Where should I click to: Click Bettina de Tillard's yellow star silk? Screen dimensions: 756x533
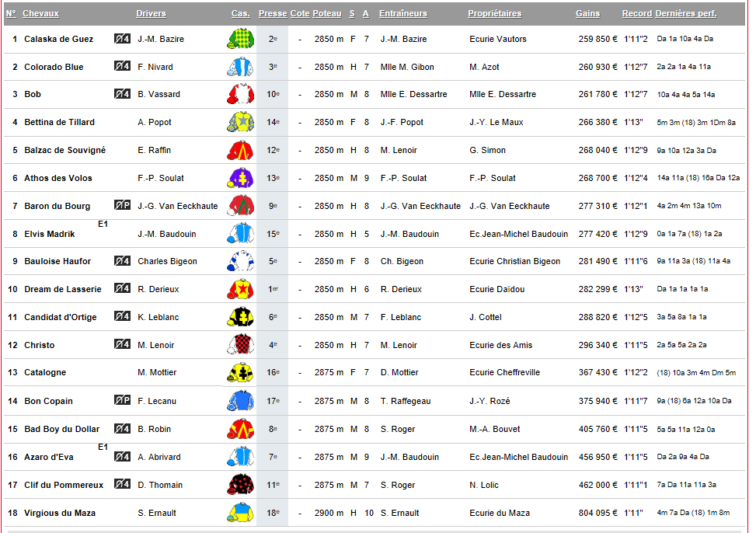pos(241,122)
